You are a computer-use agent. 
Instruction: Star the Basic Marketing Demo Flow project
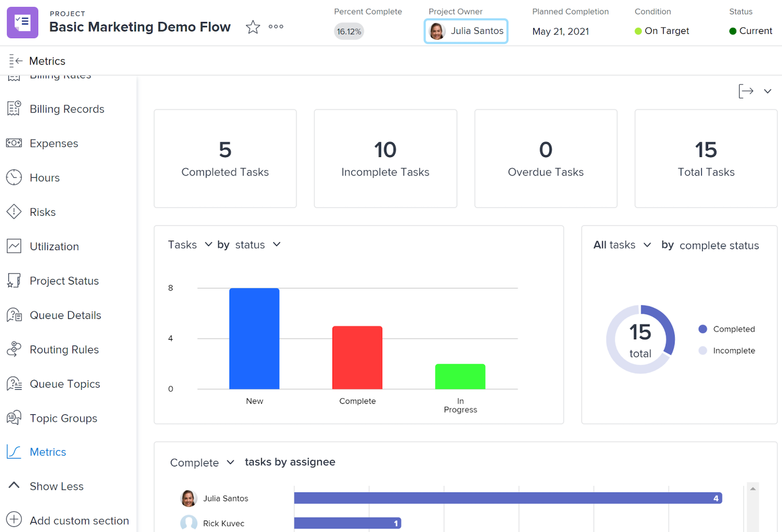click(253, 27)
